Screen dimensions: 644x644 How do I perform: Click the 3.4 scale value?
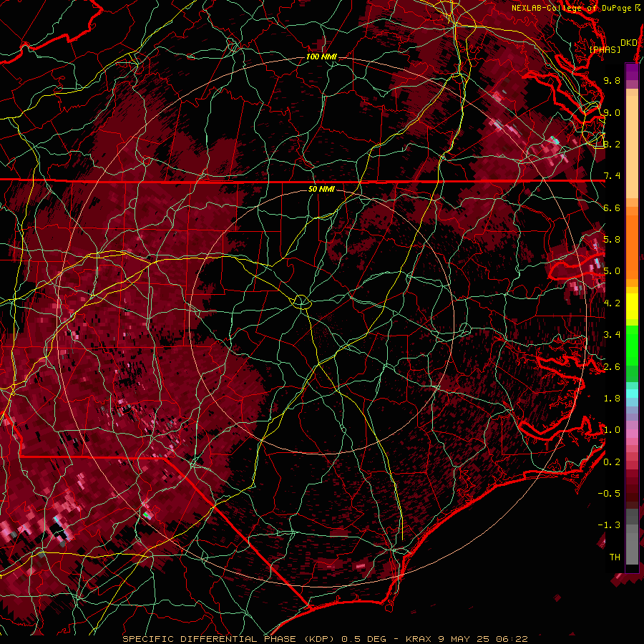coord(612,335)
